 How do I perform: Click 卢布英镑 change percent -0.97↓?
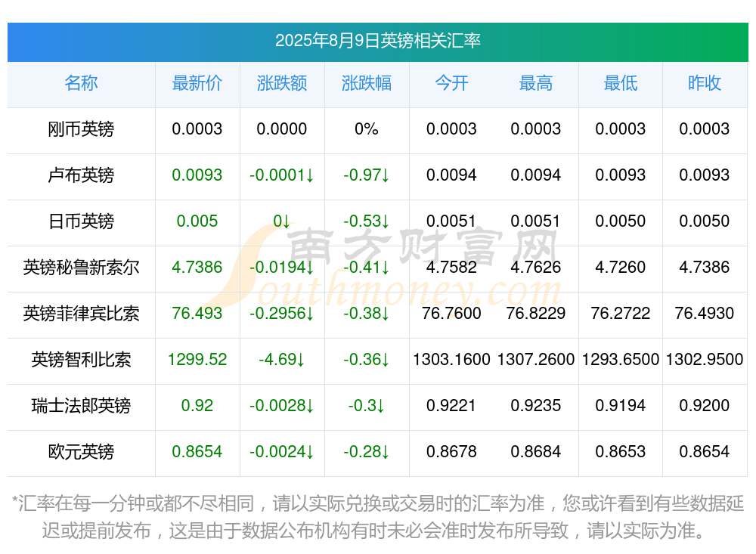367,175
